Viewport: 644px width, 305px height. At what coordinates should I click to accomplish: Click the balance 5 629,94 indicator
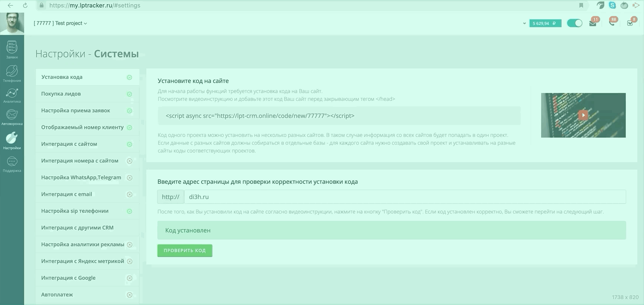pyautogui.click(x=545, y=23)
